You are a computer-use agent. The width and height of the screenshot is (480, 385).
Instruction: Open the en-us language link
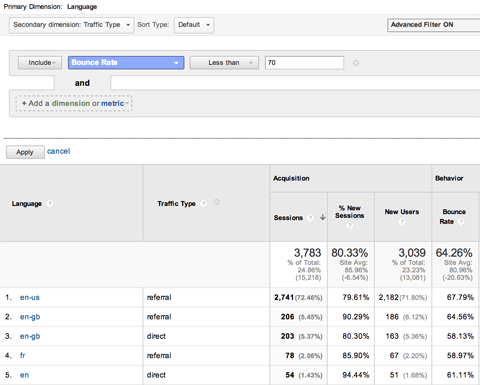(x=30, y=297)
